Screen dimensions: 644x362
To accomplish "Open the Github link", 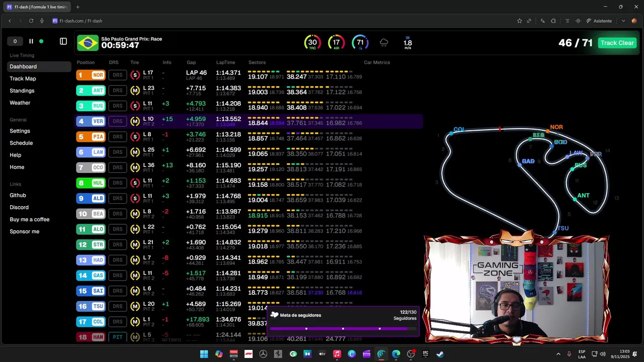I will [x=18, y=195].
